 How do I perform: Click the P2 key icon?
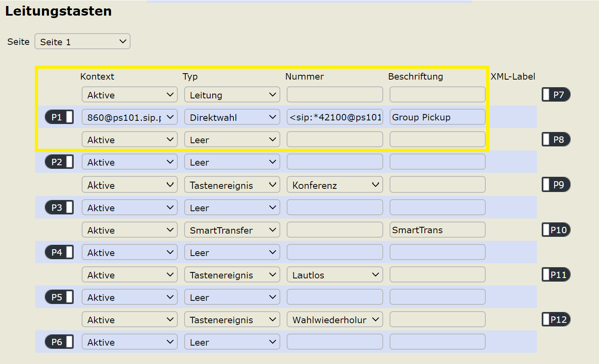[59, 162]
